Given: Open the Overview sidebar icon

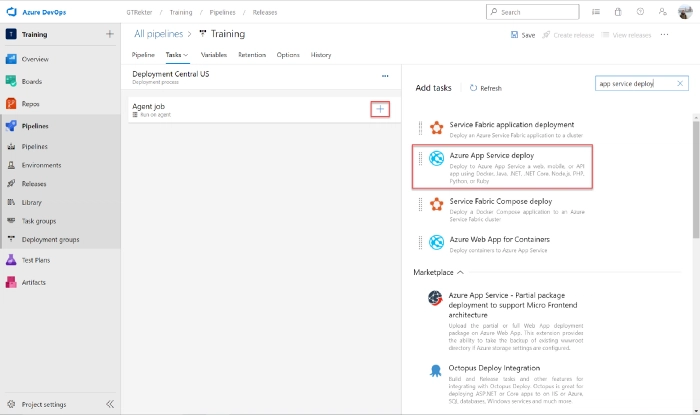Looking at the screenshot, I should tap(11, 59).
